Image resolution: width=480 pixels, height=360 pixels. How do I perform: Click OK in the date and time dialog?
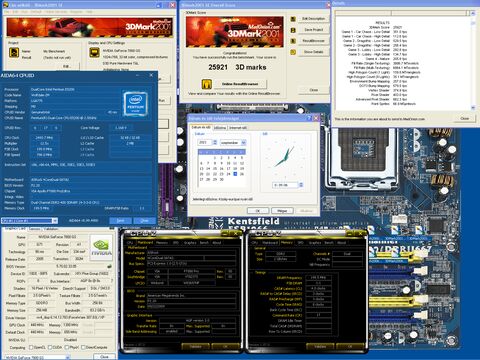pyautogui.click(x=258, y=211)
